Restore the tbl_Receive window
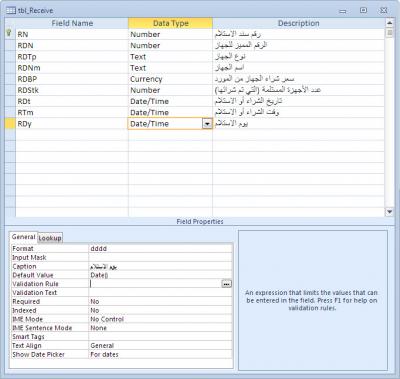Viewport: 400px width, 379px height. click(363, 10)
